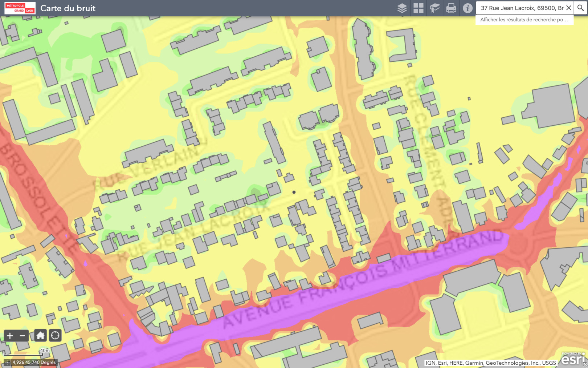
Task: Open the Esri logo link
Action: click(573, 359)
